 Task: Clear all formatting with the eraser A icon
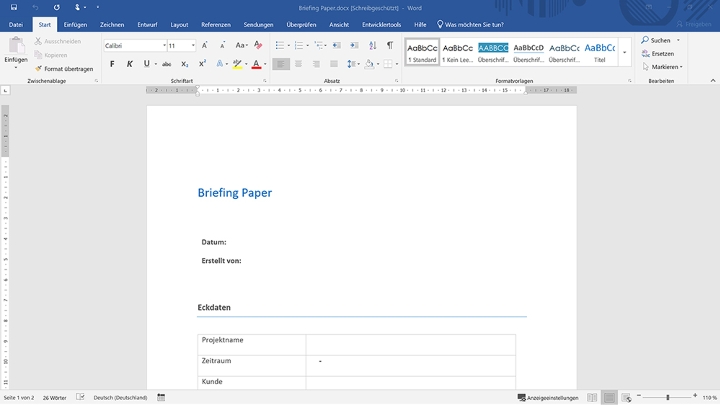258,45
